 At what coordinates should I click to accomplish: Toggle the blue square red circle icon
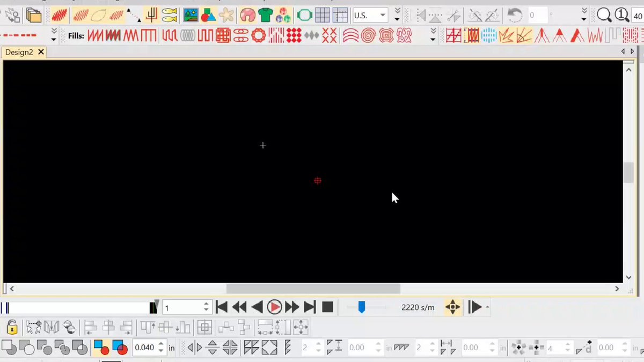click(x=101, y=348)
